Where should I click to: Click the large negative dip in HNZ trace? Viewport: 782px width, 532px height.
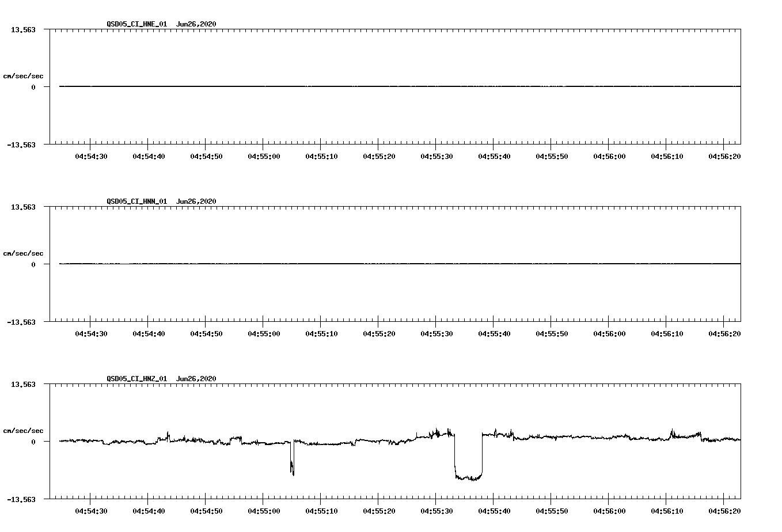(468, 458)
